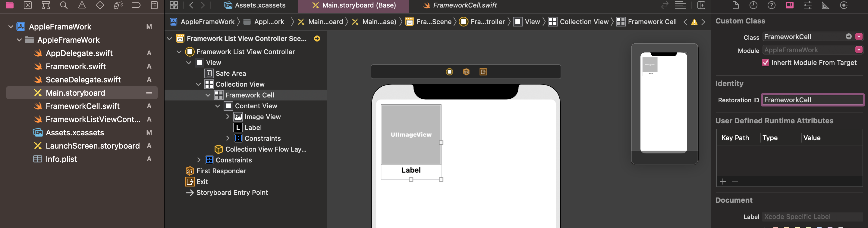Screen dimensions: 868x228
Task: Expand the Image View outline row
Action: click(x=228, y=116)
